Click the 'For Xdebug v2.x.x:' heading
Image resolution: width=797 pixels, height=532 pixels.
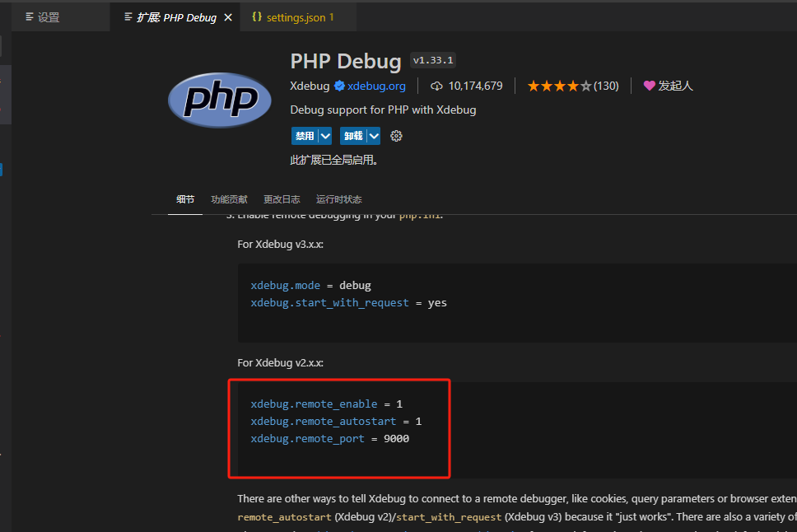point(280,362)
